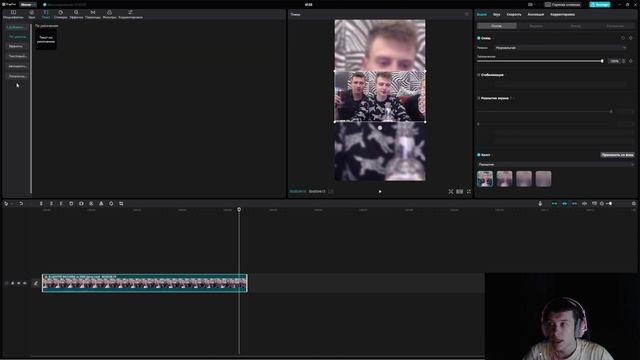This screenshot has width=640, height=360.
Task: Open the blend Mode dropdown
Action: pyautogui.click(x=561, y=48)
